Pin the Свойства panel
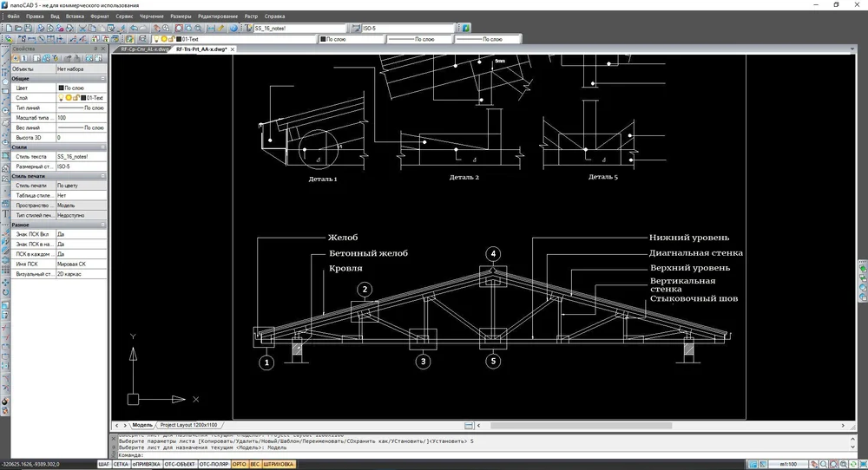Image resolution: width=868 pixels, height=470 pixels. (95, 49)
